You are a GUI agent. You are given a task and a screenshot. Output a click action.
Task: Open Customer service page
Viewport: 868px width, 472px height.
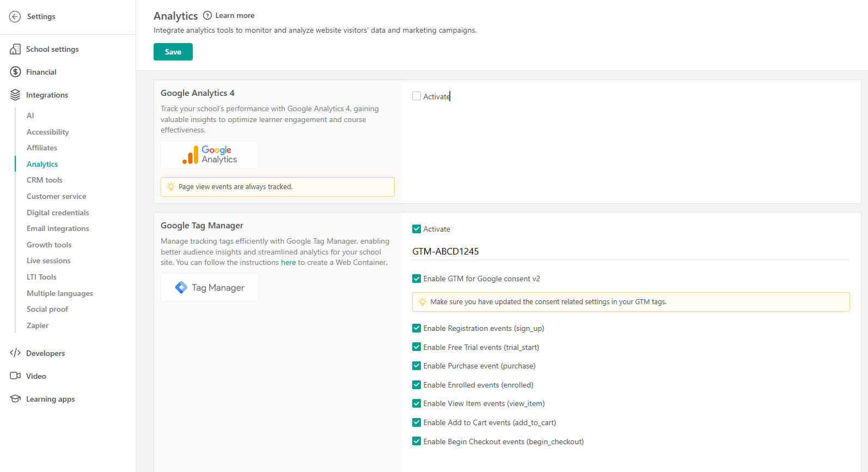57,196
